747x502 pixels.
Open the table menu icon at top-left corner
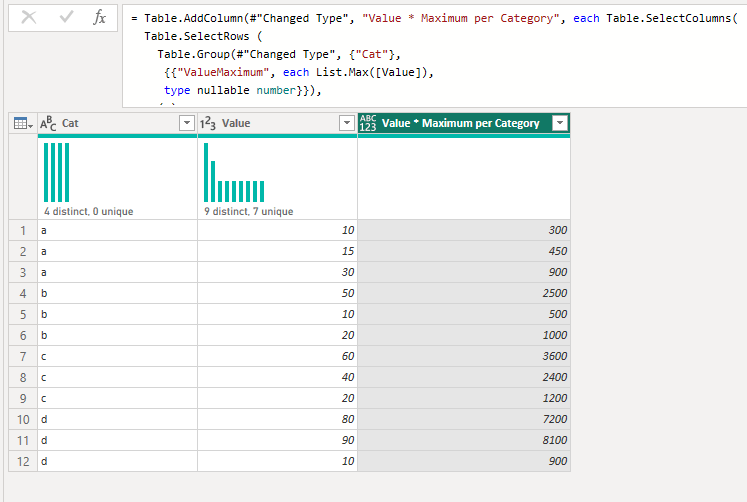click(x=22, y=123)
